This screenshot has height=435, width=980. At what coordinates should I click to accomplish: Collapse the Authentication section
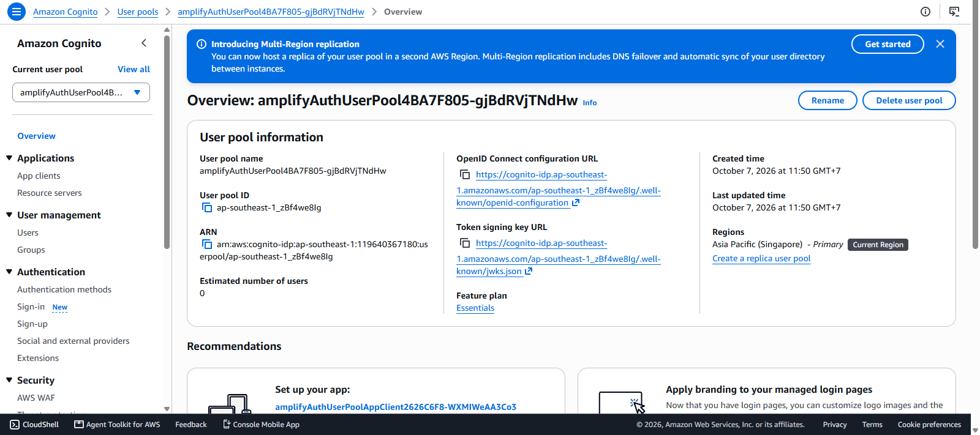point(9,272)
